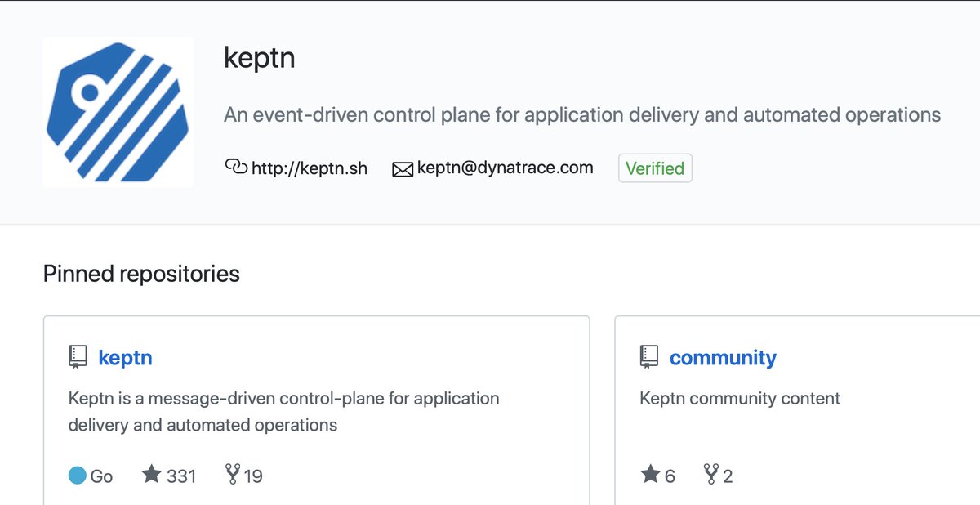This screenshot has width=980, height=505.
Task: Click the event-driven control plane description
Action: point(582,114)
